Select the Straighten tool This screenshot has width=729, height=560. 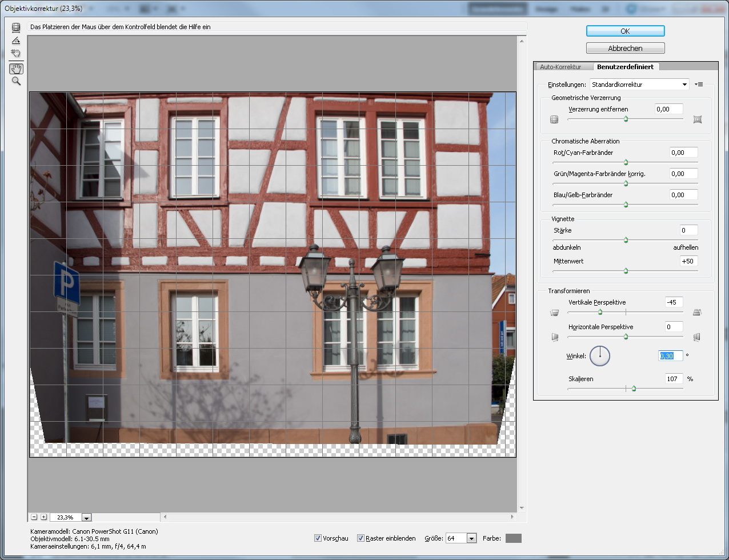(x=16, y=40)
